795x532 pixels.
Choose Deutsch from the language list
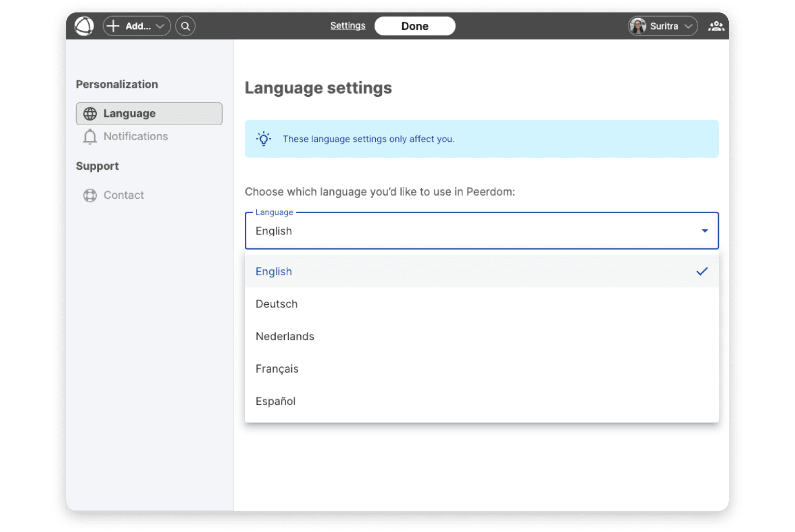276,304
